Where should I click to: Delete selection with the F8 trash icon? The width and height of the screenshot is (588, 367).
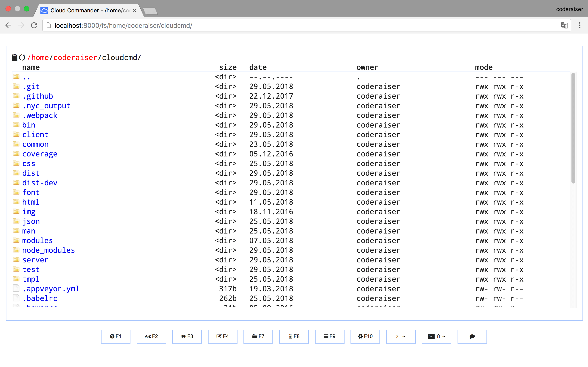294,337
